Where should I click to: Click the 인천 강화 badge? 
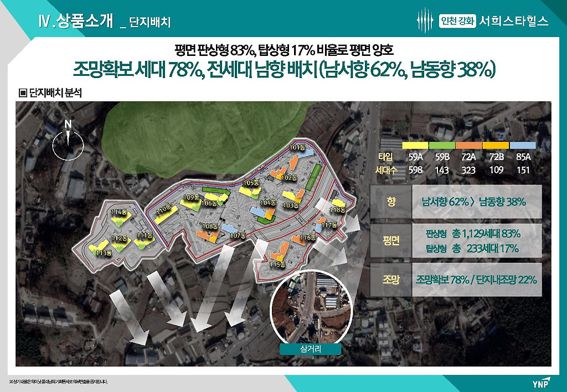coord(457,21)
